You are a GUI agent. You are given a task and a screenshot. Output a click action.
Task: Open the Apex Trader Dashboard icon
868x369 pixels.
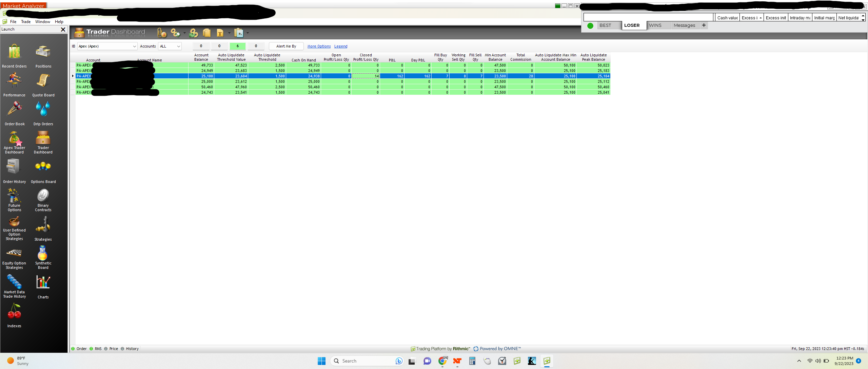pos(14,143)
